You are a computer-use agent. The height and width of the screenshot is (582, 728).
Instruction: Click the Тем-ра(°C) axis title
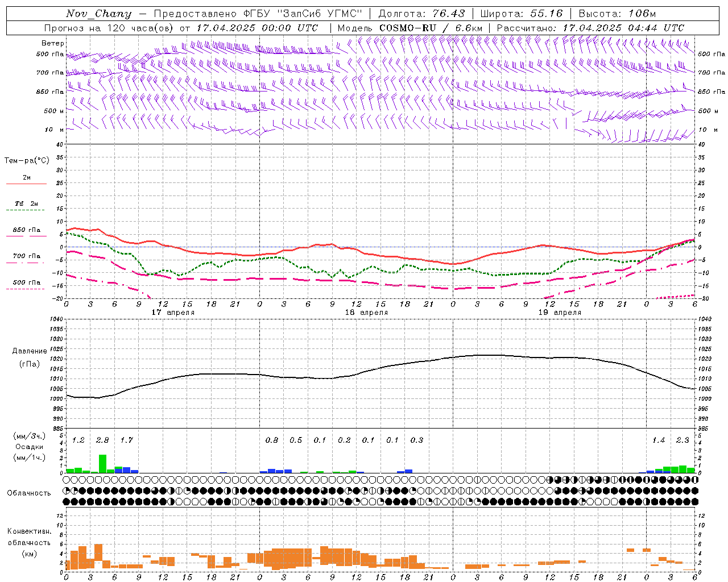[27, 161]
